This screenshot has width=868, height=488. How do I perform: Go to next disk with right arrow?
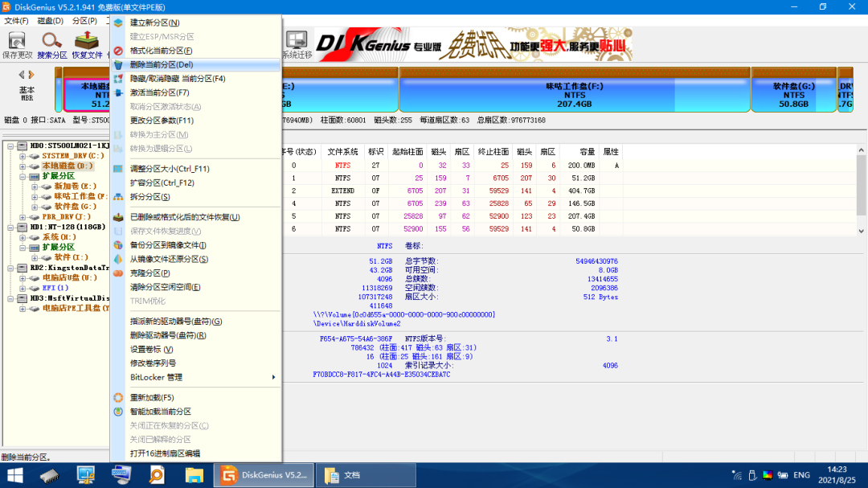tap(31, 74)
